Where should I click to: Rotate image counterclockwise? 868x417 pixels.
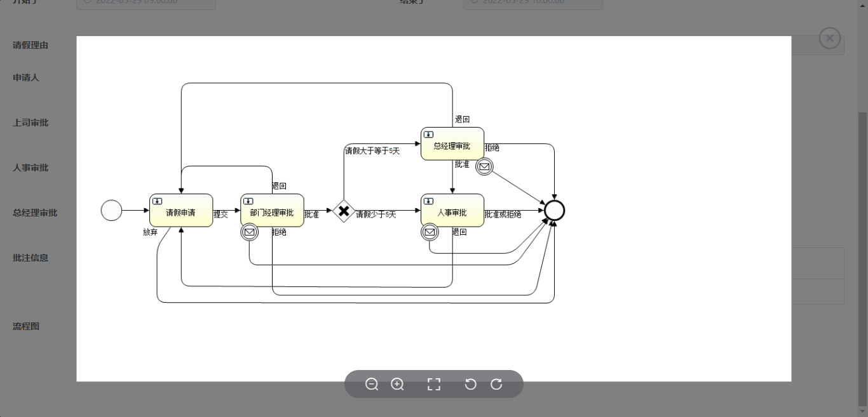[470, 384]
